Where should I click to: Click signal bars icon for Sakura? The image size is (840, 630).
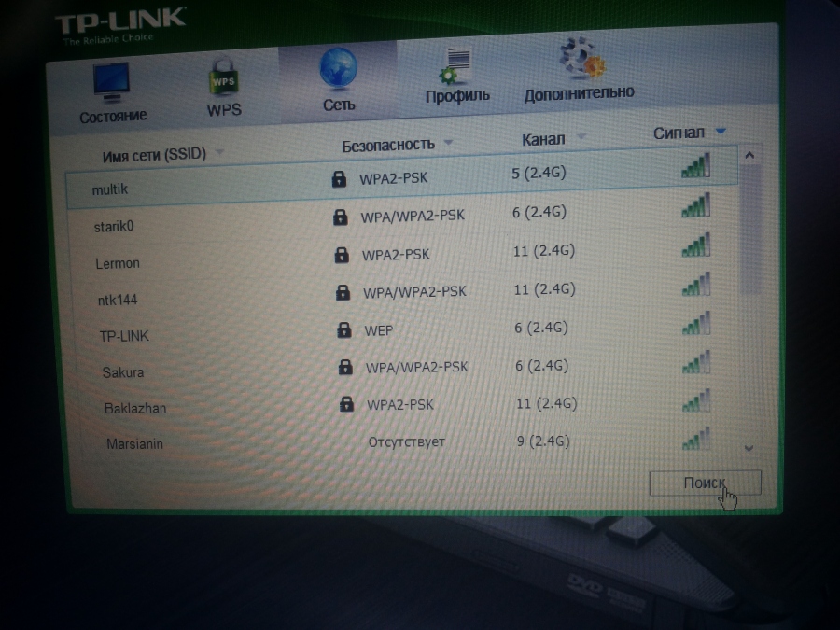[696, 363]
